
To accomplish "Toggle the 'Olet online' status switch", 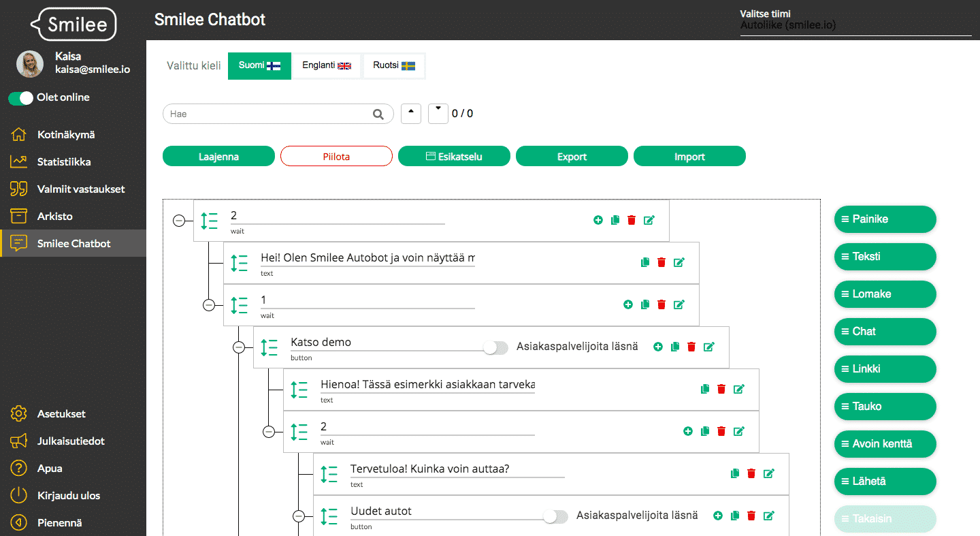I will point(20,98).
